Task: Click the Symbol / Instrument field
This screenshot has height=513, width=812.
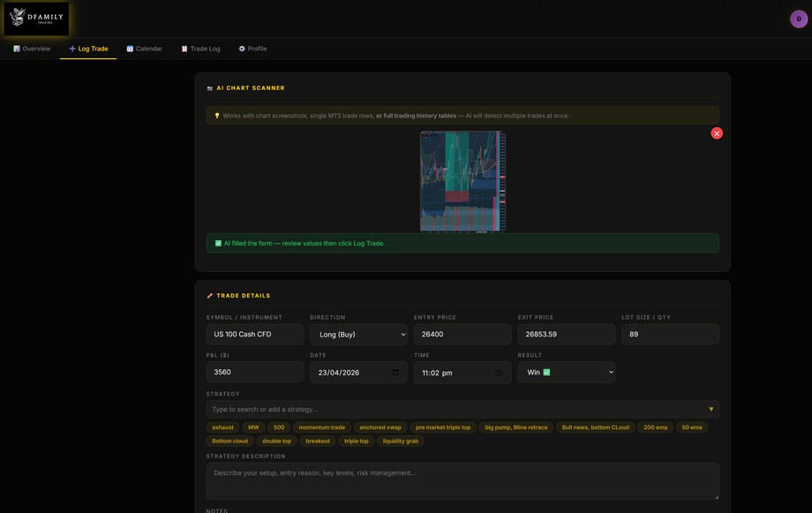Action: point(255,335)
